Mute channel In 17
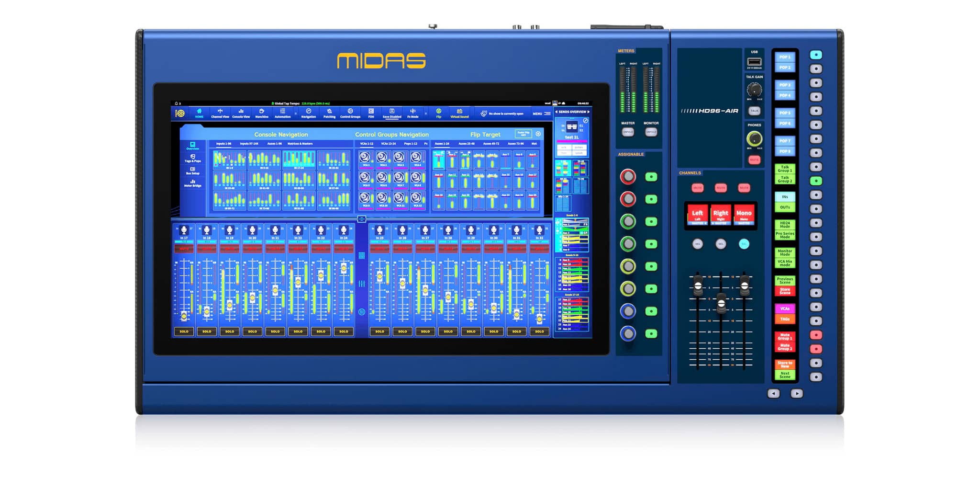The image size is (980, 479). (184, 249)
